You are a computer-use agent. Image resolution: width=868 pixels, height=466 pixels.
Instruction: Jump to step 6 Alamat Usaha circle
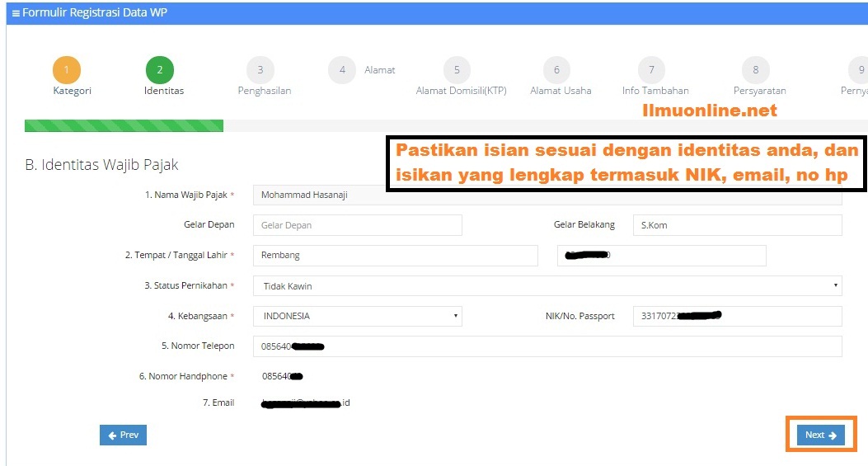coord(557,70)
